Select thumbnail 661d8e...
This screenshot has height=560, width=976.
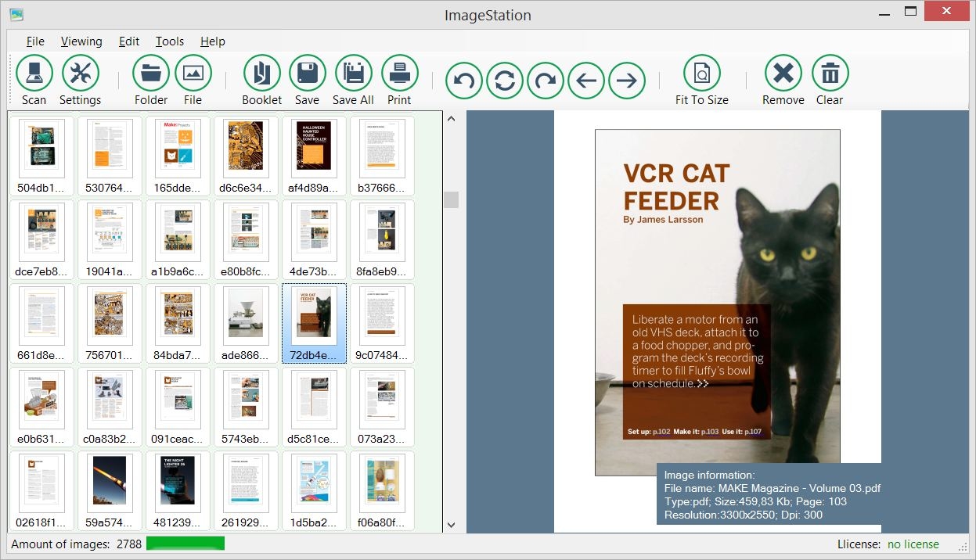[x=41, y=324]
